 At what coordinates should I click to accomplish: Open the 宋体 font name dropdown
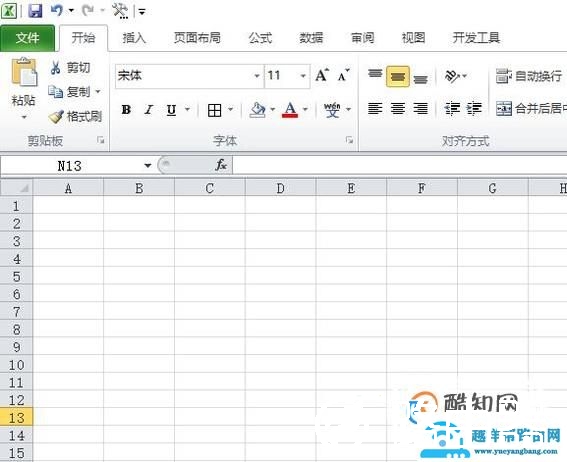(257, 76)
